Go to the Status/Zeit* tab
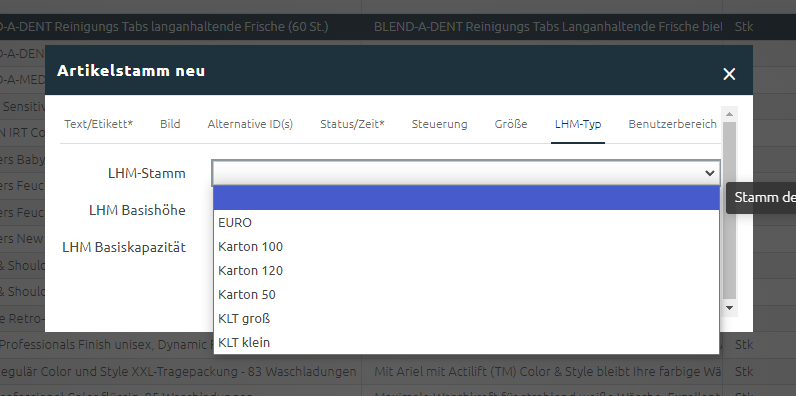The width and height of the screenshot is (796, 396). click(352, 124)
